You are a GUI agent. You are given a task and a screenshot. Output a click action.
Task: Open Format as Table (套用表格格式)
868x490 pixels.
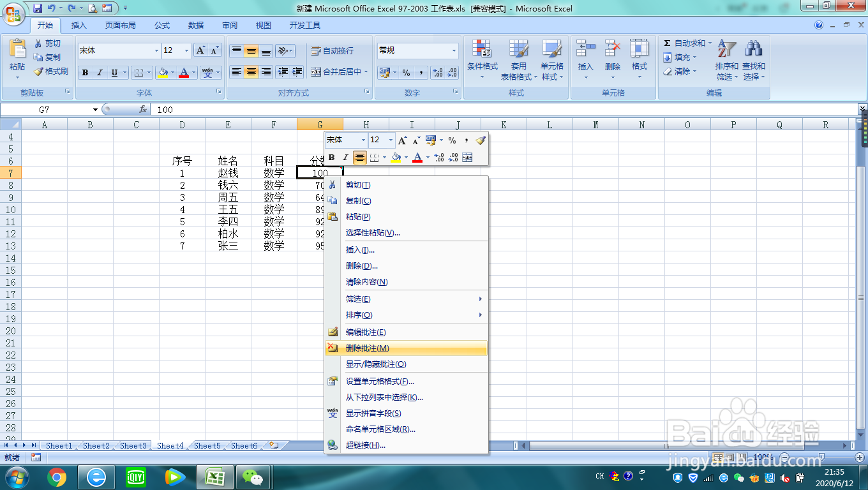(x=518, y=61)
